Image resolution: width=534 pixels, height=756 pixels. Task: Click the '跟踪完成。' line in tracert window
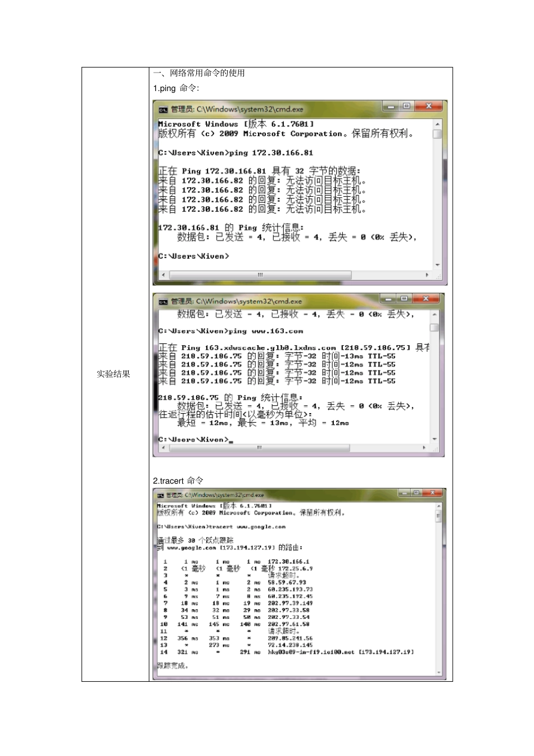[173, 666]
